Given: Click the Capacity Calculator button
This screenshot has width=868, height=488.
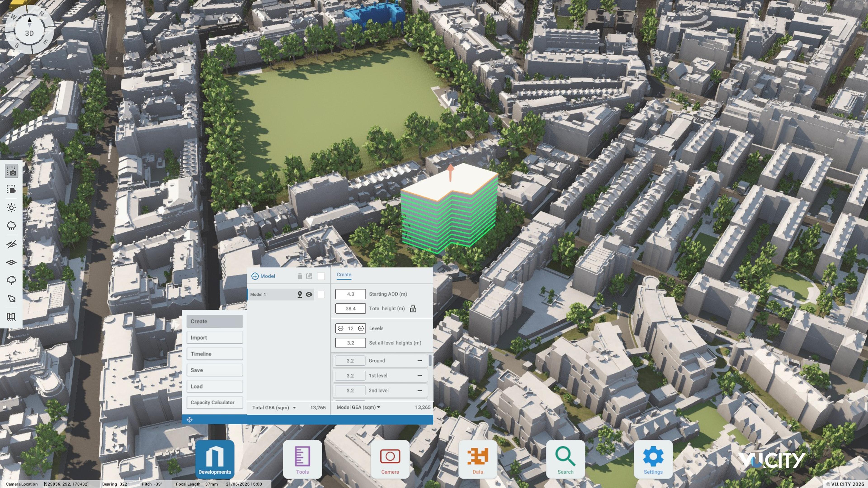Looking at the screenshot, I should tap(215, 402).
